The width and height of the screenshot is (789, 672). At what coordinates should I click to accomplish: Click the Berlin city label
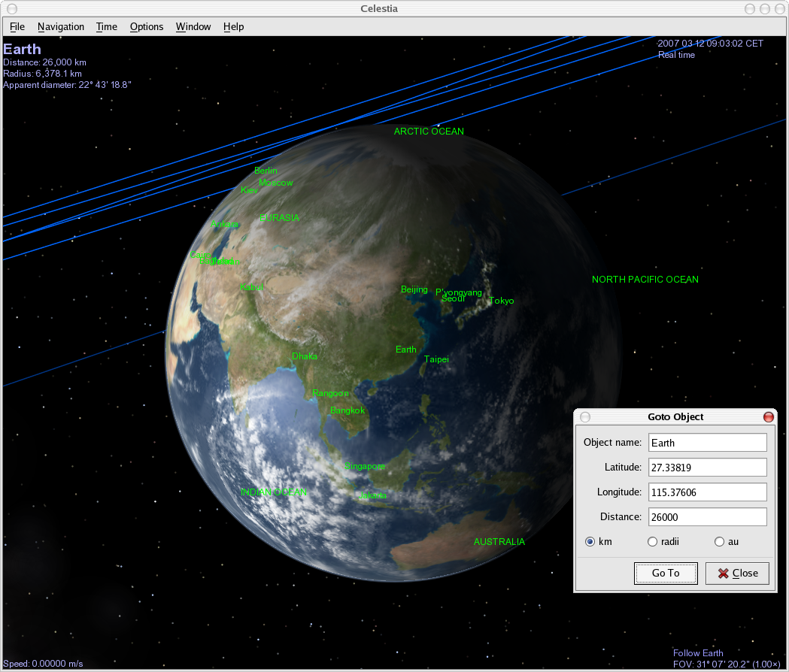coord(266,171)
